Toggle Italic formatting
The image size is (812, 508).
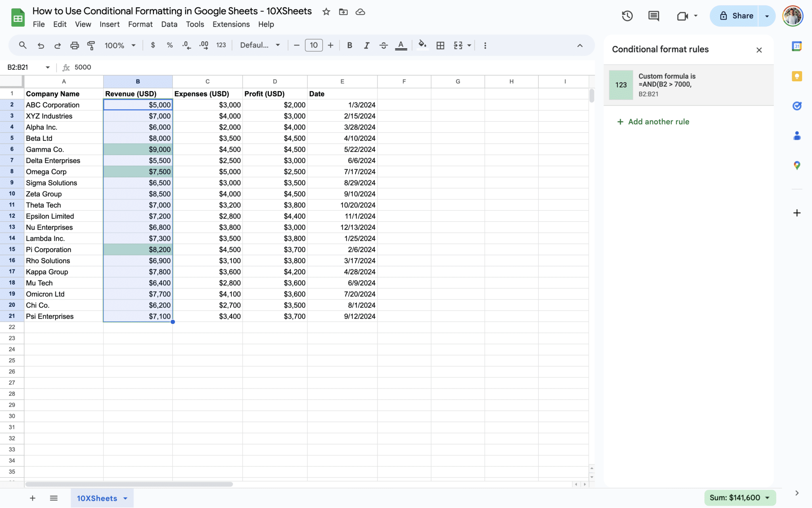point(367,45)
